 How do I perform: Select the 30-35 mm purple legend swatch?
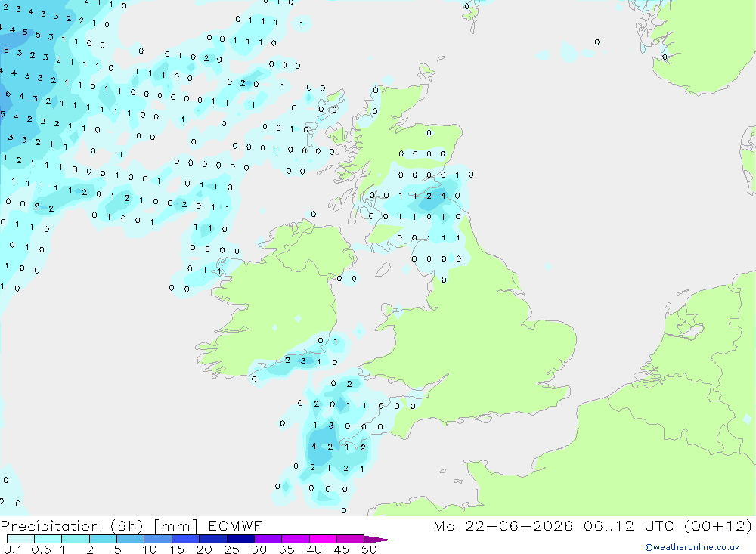click(268, 539)
